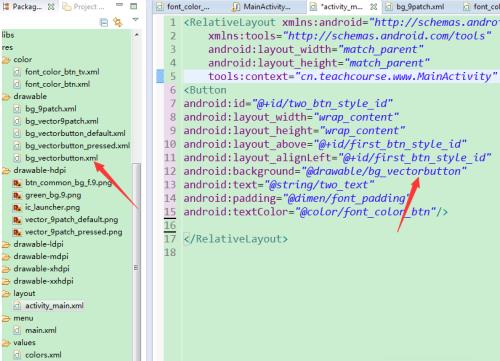Open the MainActivity editor tab

pyautogui.click(x=262, y=7)
